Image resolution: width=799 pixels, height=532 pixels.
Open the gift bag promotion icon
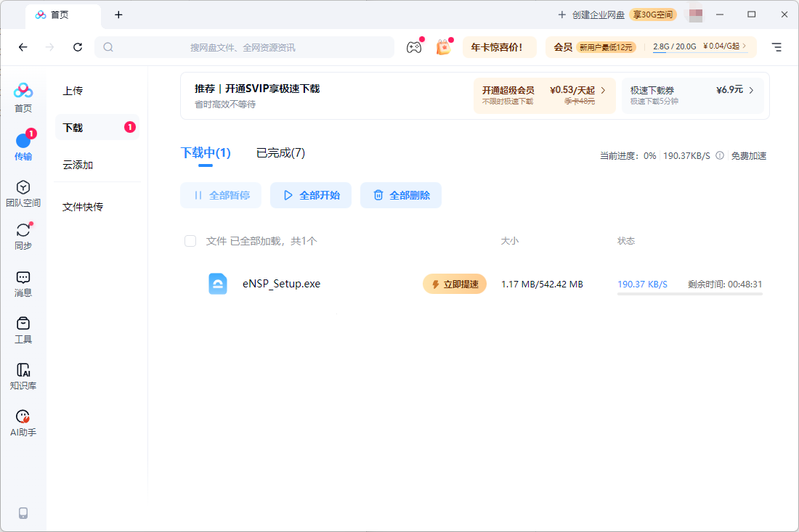click(443, 47)
